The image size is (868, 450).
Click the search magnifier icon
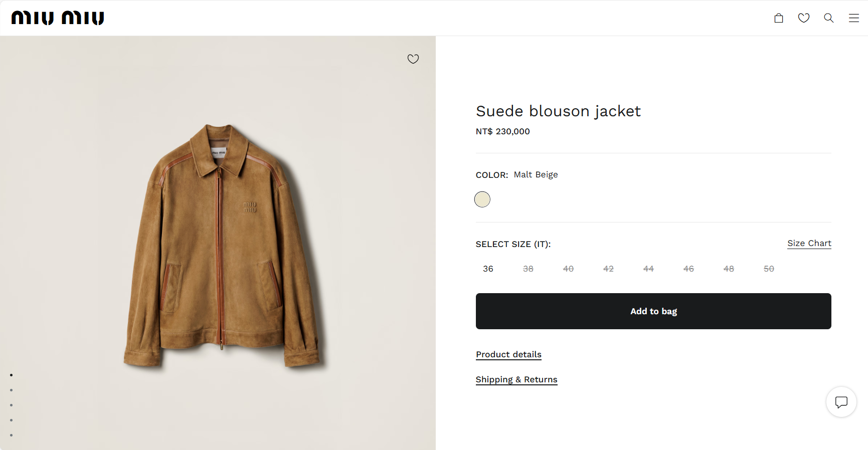828,18
